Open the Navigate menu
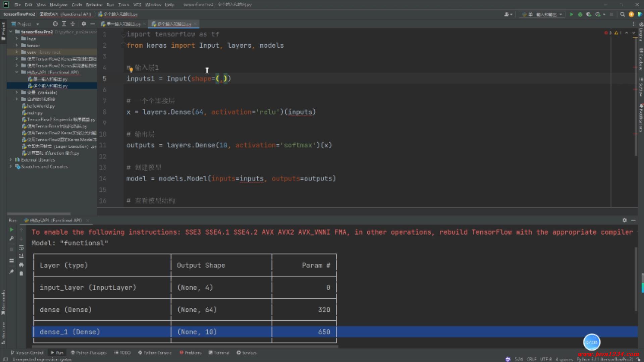This screenshot has height=362, width=644. 58,5
